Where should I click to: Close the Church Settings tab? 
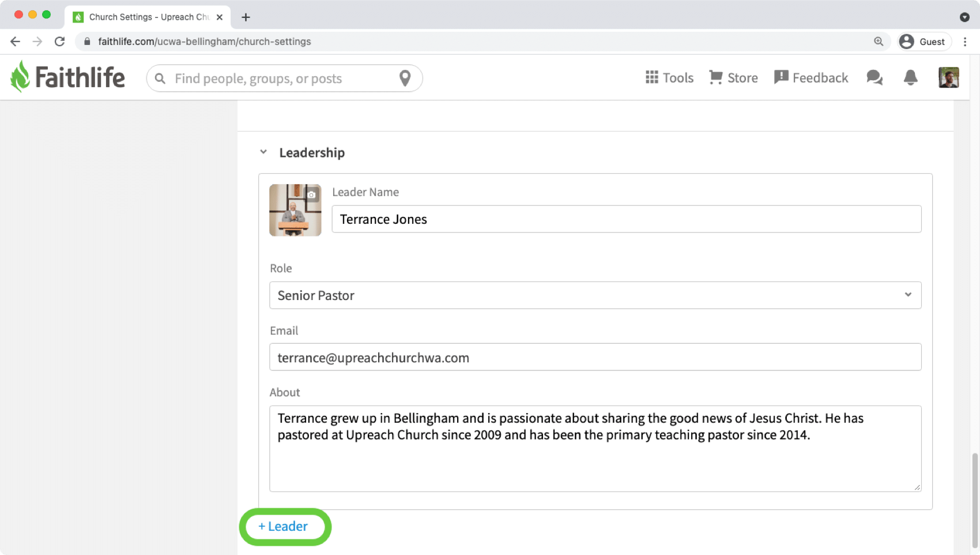pyautogui.click(x=220, y=17)
